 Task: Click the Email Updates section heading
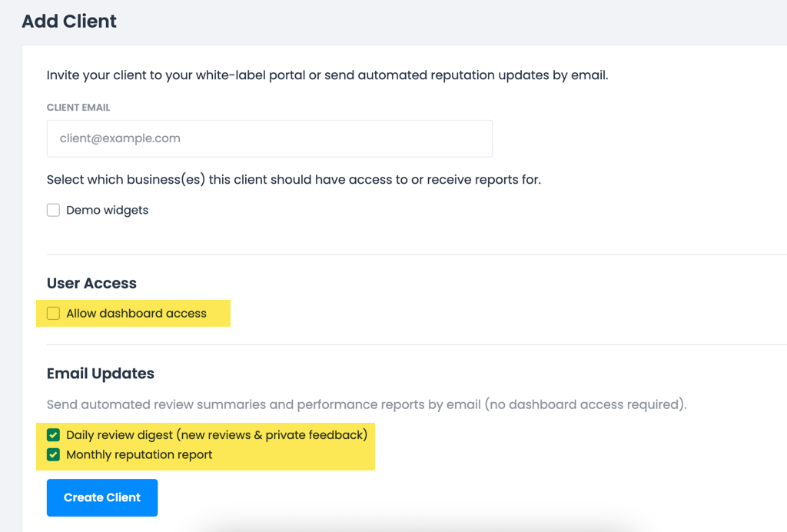pos(101,374)
